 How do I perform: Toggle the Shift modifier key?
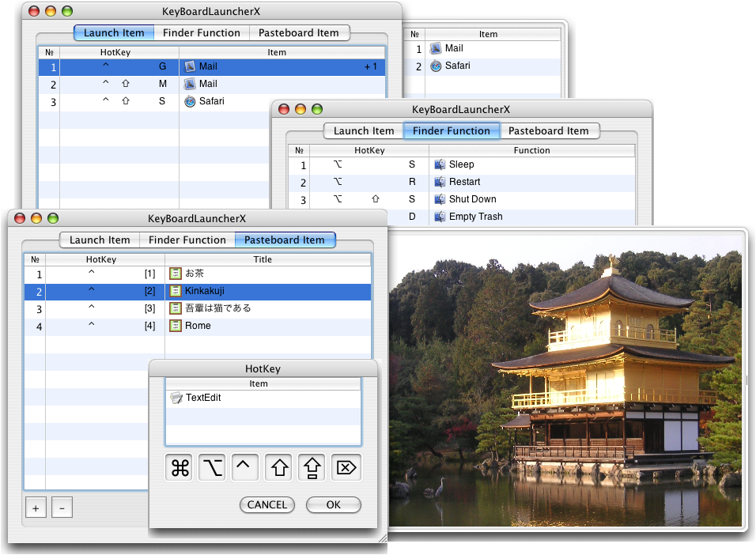click(x=278, y=466)
